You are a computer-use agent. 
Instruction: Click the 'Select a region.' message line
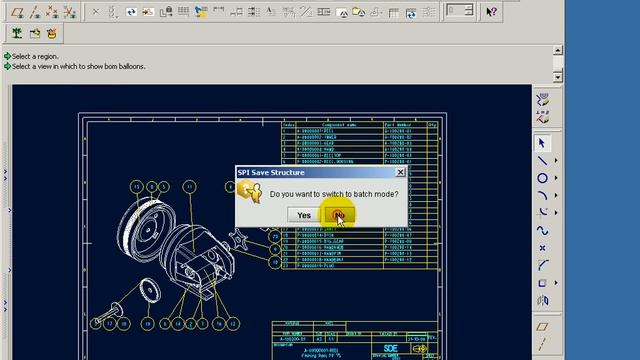[35, 56]
